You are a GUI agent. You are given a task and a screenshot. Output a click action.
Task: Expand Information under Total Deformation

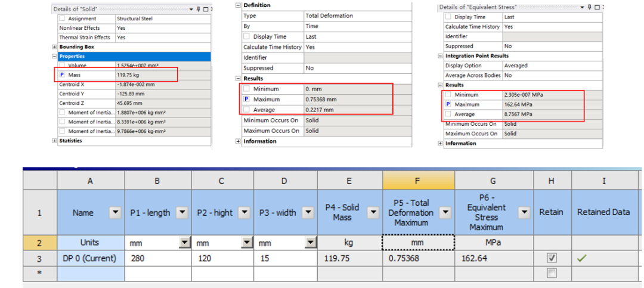(237, 141)
